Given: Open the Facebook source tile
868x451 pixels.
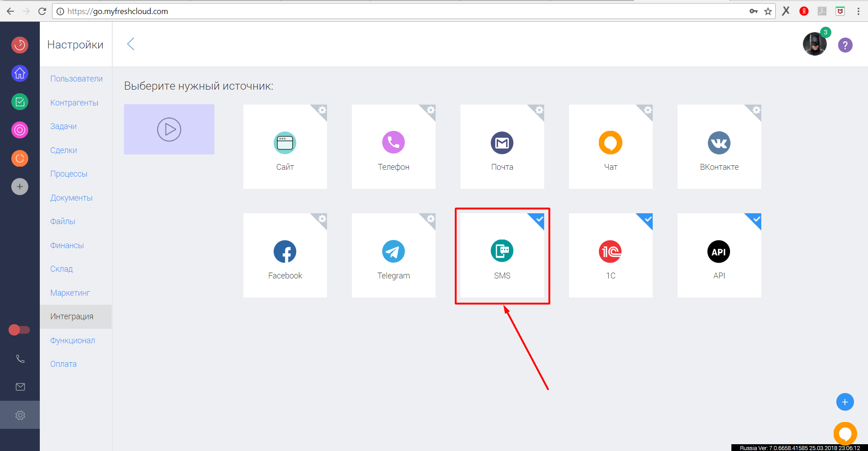Looking at the screenshot, I should coord(285,255).
